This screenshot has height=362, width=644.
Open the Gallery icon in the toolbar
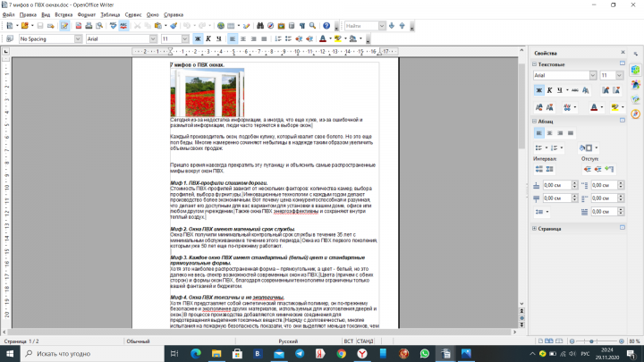(x=281, y=26)
